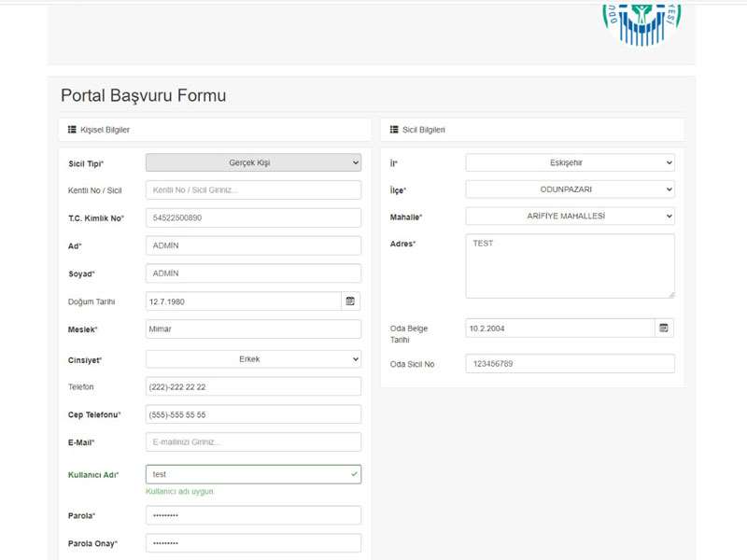Click the Kentli No / Sicil label
Image resolution: width=747 pixels, height=560 pixels.
(95, 190)
